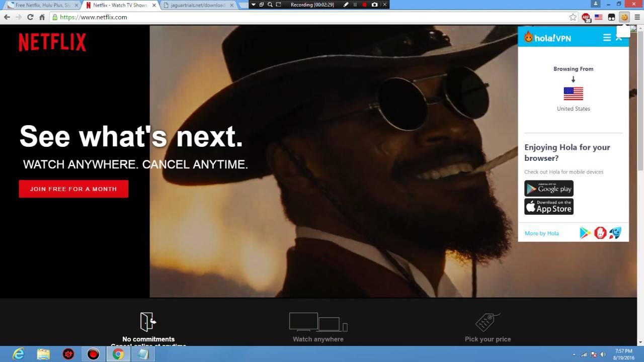This screenshot has width=644, height=362.
Task: Bookmark this page with the star
Action: [x=573, y=17]
